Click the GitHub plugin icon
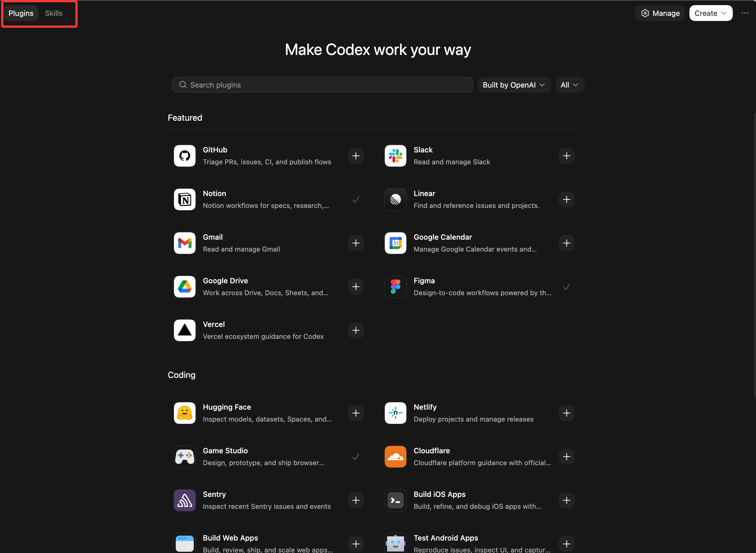 click(184, 156)
